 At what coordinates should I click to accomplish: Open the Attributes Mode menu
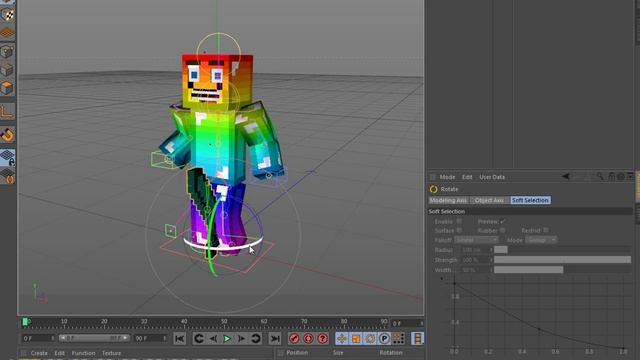pyautogui.click(x=447, y=177)
